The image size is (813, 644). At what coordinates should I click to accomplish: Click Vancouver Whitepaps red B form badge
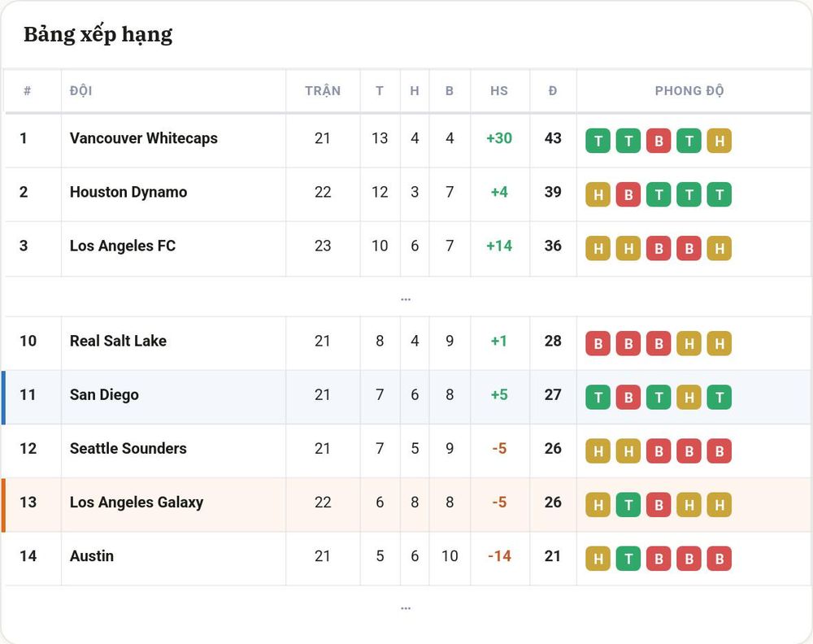tap(659, 141)
